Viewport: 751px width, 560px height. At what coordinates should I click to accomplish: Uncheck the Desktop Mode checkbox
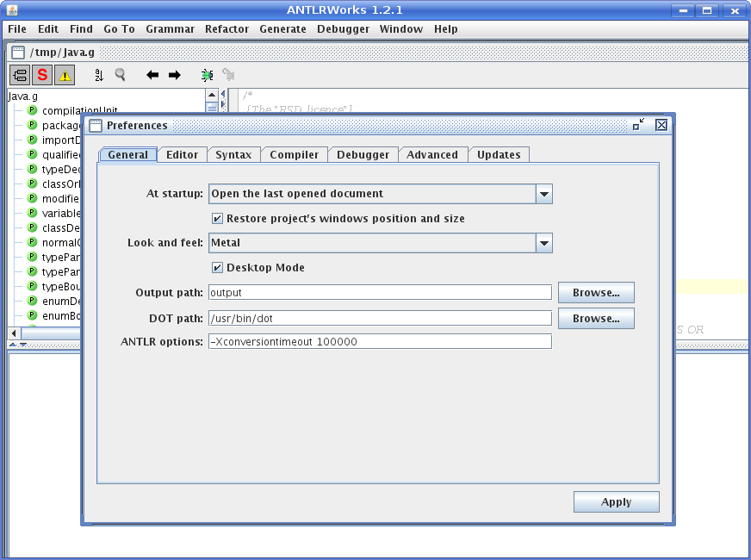click(x=217, y=268)
